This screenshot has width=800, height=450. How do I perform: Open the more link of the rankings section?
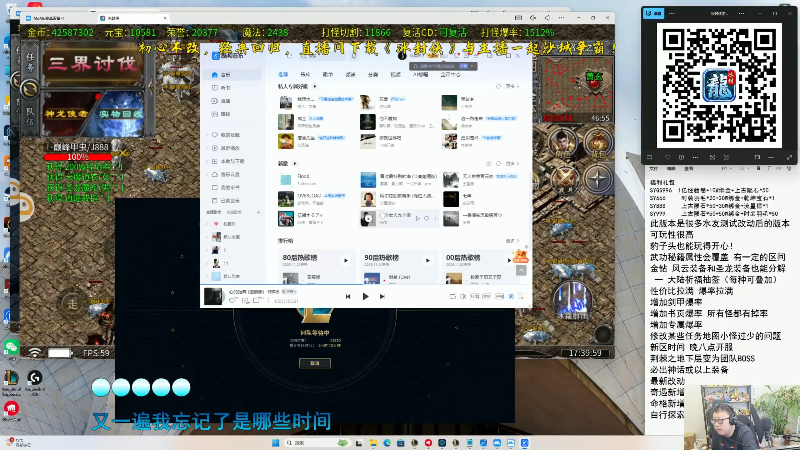512,241
